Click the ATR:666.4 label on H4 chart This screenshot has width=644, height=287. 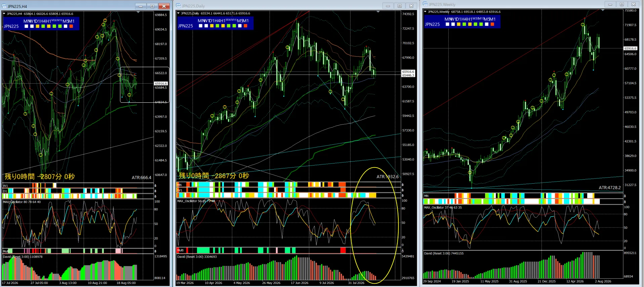(x=142, y=178)
